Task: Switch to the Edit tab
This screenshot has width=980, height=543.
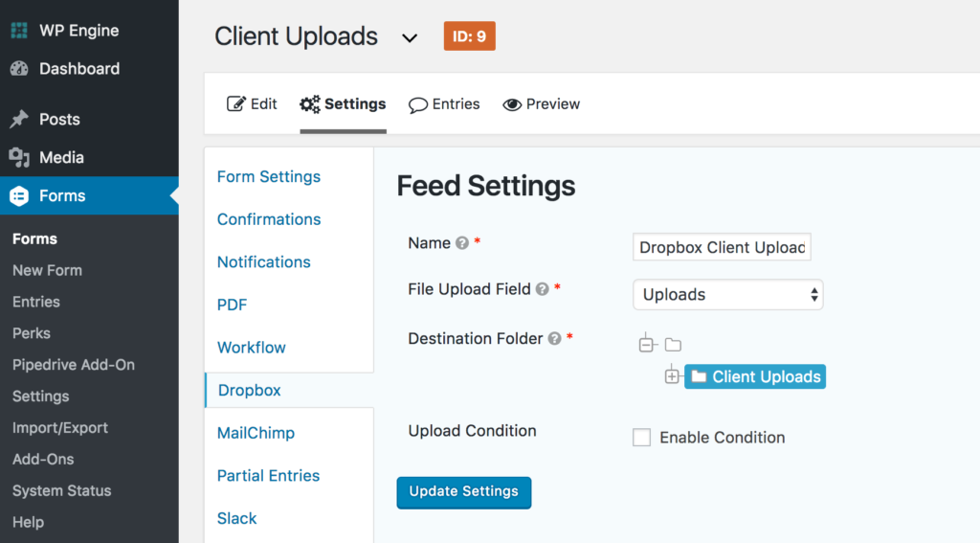Action: coord(252,103)
